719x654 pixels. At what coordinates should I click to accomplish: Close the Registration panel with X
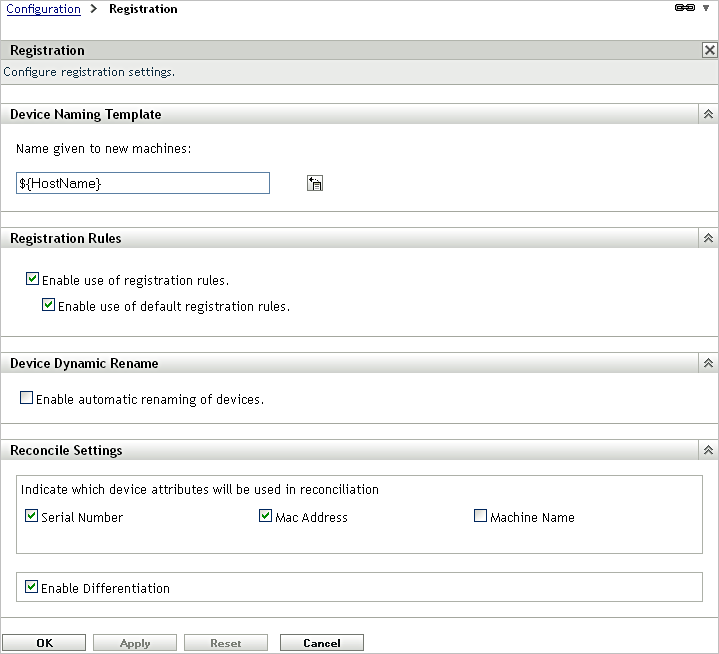click(x=709, y=50)
